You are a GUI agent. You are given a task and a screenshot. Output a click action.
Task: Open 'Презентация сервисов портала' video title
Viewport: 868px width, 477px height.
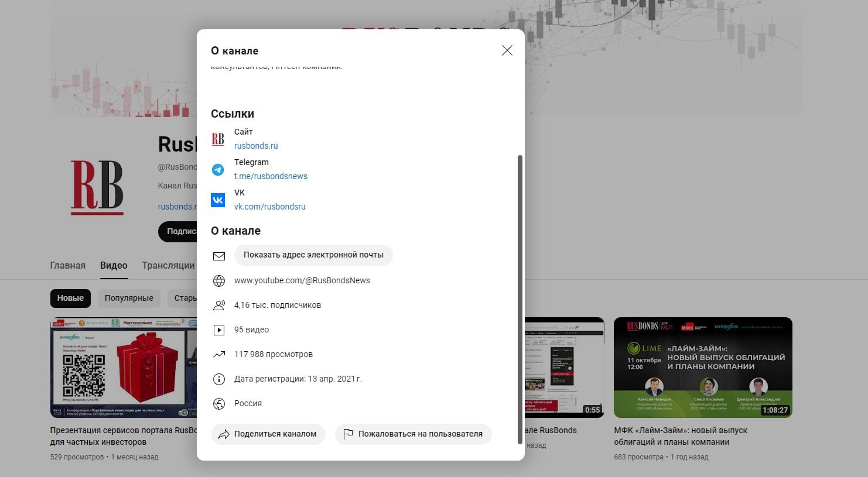124,437
